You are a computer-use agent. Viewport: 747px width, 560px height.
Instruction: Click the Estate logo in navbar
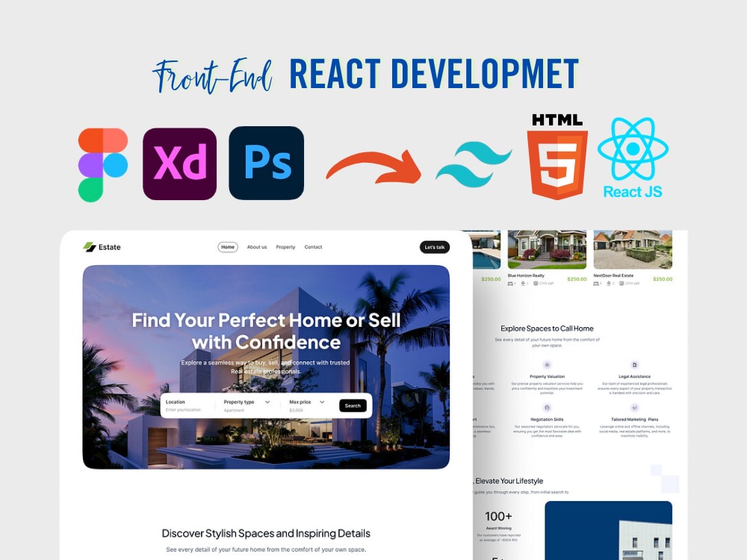coord(102,246)
